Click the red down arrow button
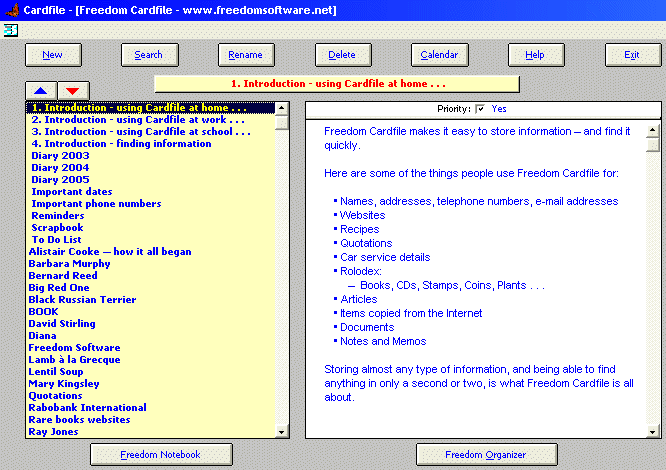The image size is (666, 470). 73,90
